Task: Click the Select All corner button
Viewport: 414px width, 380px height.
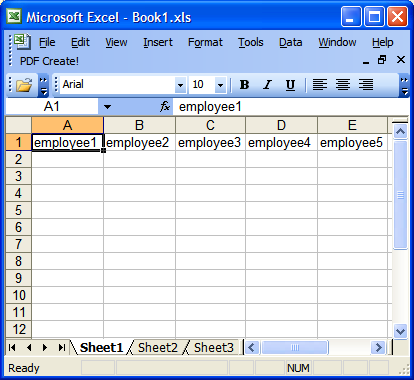Action: (19, 125)
